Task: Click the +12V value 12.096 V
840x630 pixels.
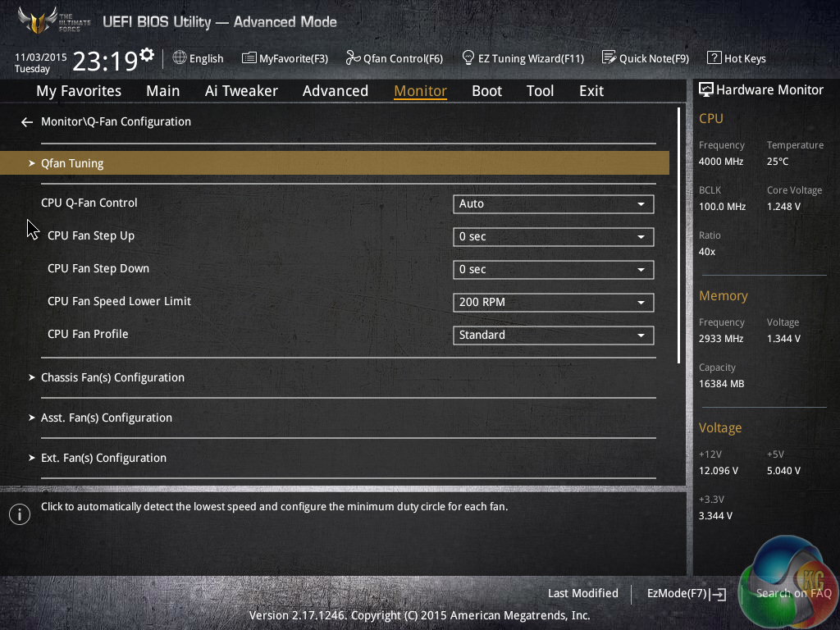Action: [x=719, y=470]
